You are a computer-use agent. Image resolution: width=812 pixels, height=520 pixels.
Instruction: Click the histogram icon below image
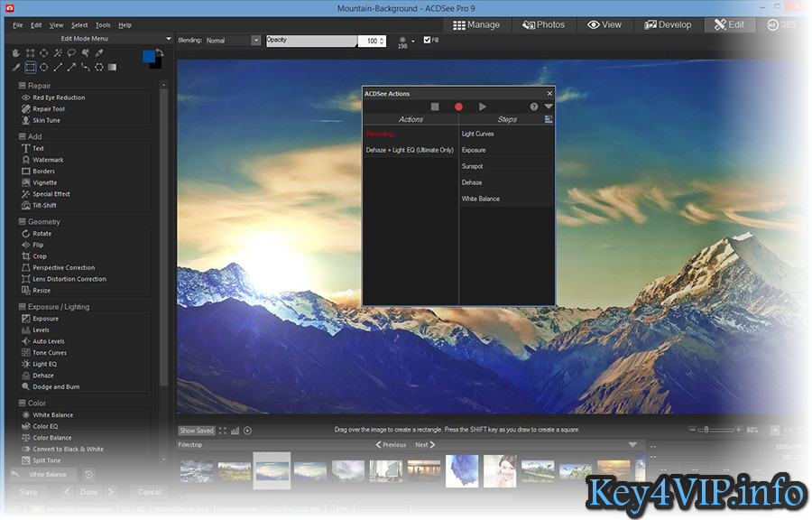(235, 431)
